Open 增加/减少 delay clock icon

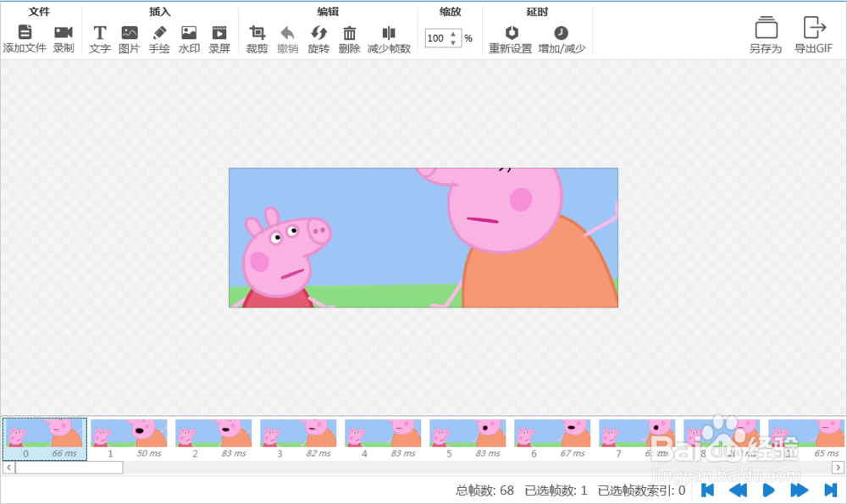pyautogui.click(x=562, y=33)
